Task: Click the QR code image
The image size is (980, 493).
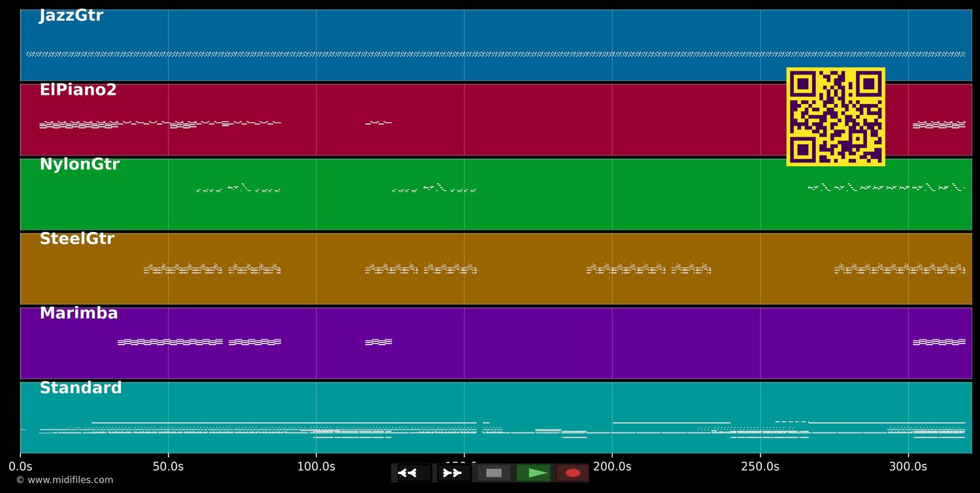Action: point(836,116)
